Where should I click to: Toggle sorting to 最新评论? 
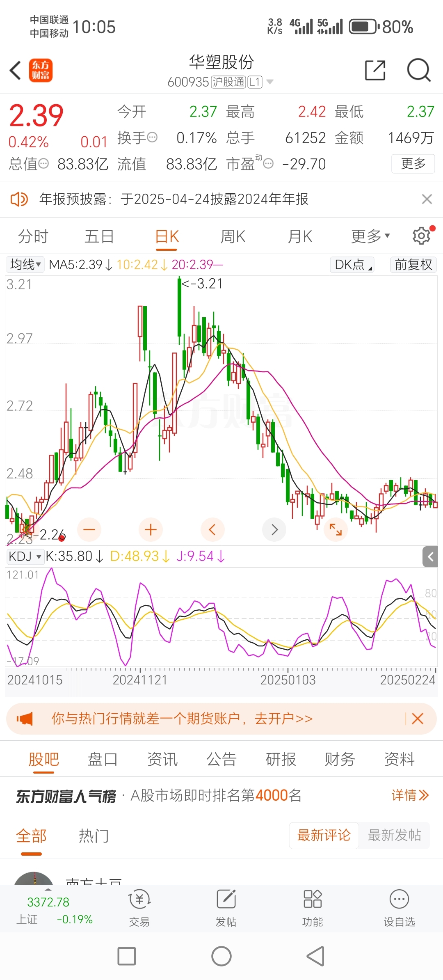click(x=324, y=835)
